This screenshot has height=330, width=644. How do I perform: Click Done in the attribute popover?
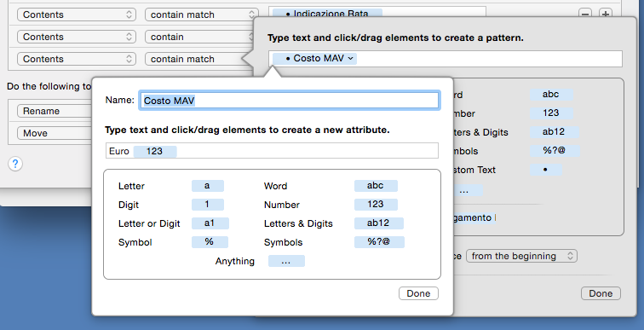tap(418, 293)
